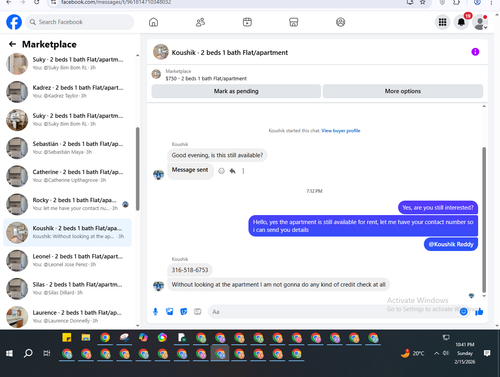The image size is (500, 377).
Task: Show hidden system tray icons
Action: [x=436, y=353]
